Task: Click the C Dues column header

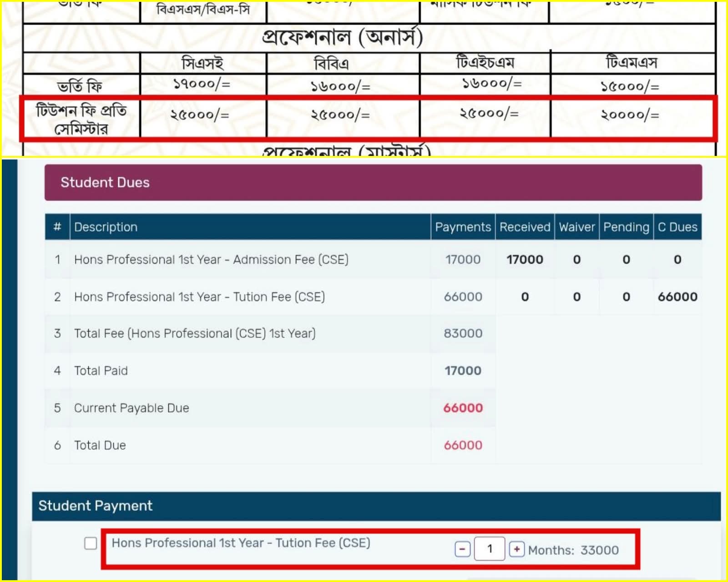Action: [x=677, y=227]
